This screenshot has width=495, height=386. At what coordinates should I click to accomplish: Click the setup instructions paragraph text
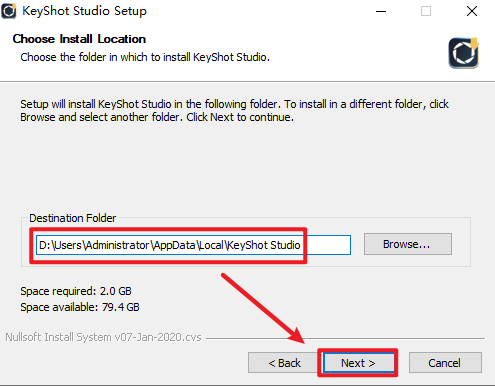234,111
